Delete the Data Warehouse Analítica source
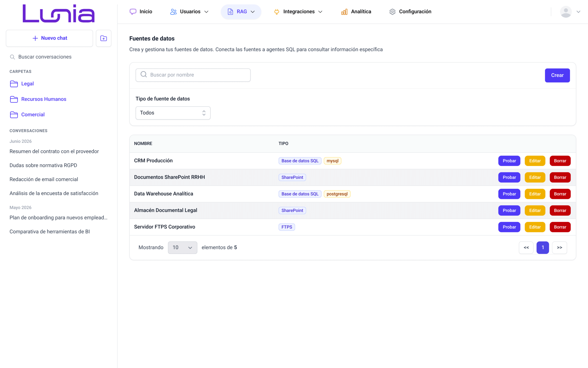Image resolution: width=588 pixels, height=368 pixels. [560, 194]
